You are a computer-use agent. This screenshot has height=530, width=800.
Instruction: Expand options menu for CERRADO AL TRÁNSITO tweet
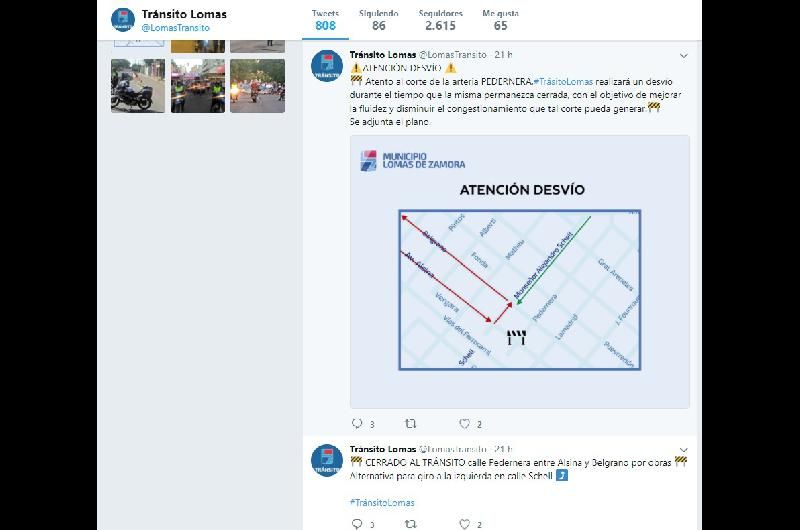coord(683,449)
